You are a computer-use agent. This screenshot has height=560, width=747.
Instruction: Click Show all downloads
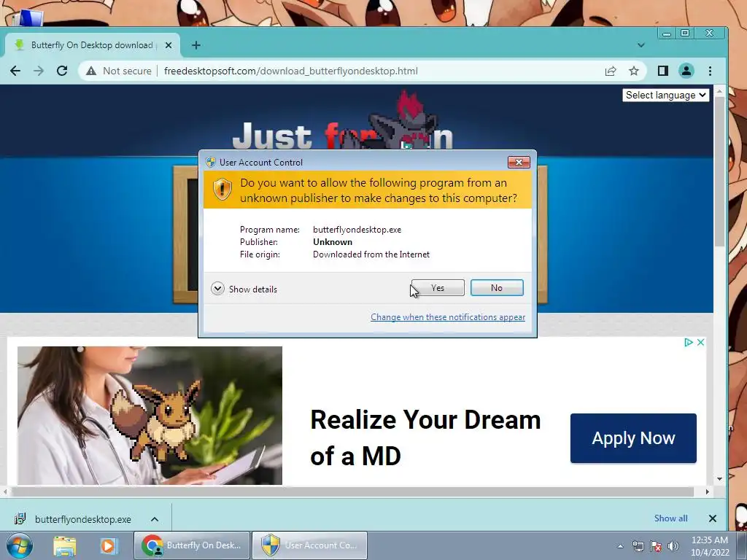(671, 518)
